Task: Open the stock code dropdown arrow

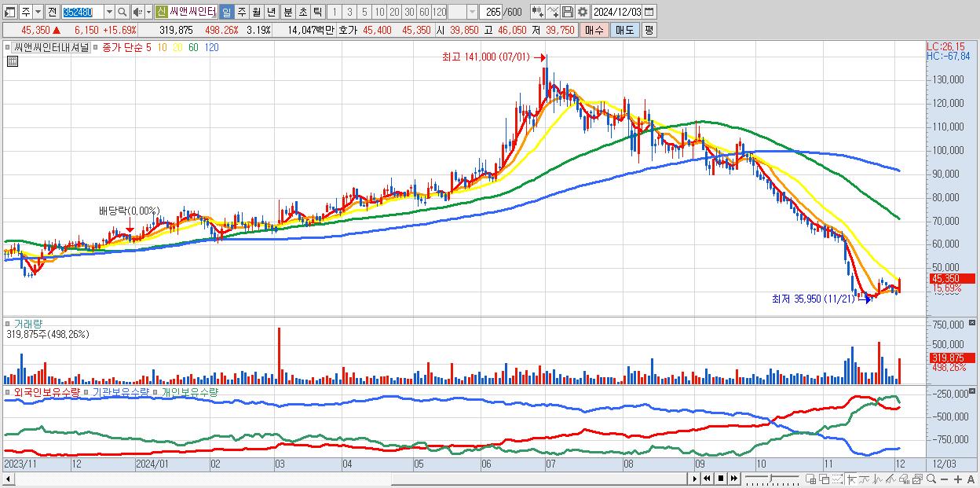Action: click(x=109, y=13)
